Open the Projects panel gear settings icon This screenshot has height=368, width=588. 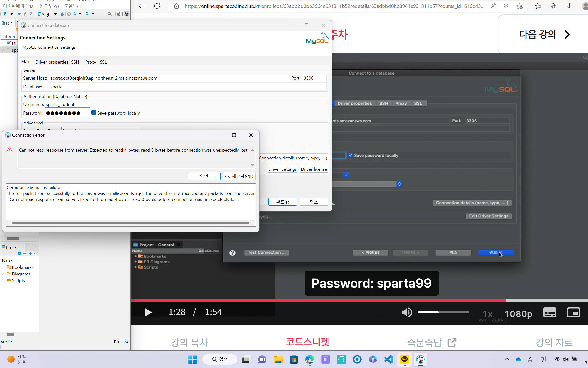pyautogui.click(x=19, y=253)
